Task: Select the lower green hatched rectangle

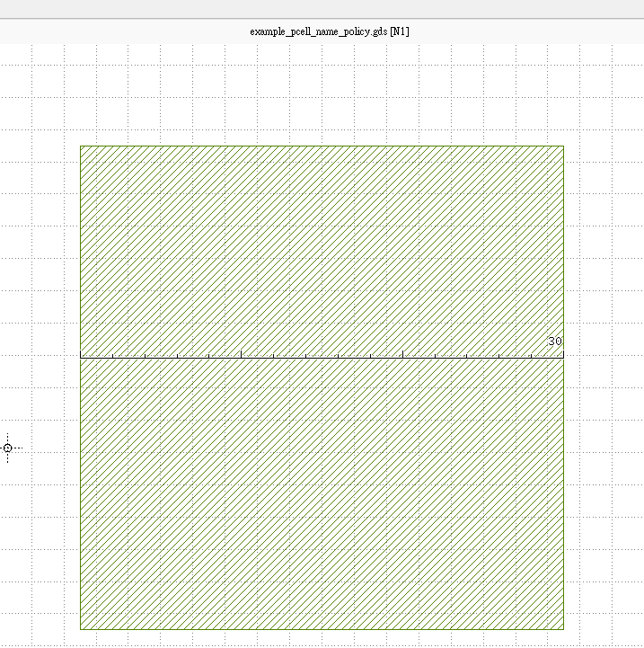Action: point(322,494)
